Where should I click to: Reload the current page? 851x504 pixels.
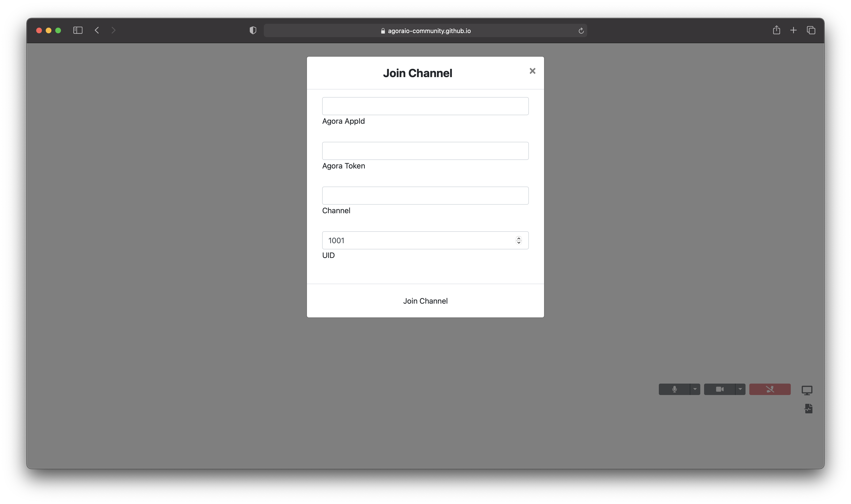[581, 30]
